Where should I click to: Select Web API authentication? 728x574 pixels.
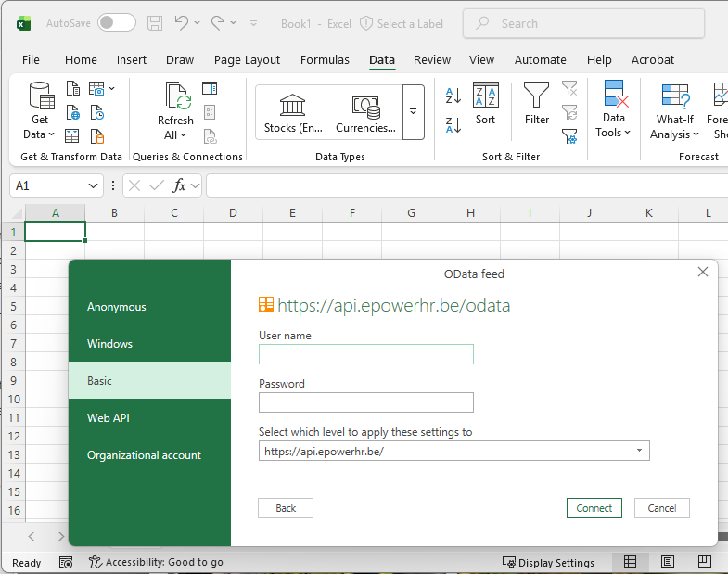click(149, 418)
